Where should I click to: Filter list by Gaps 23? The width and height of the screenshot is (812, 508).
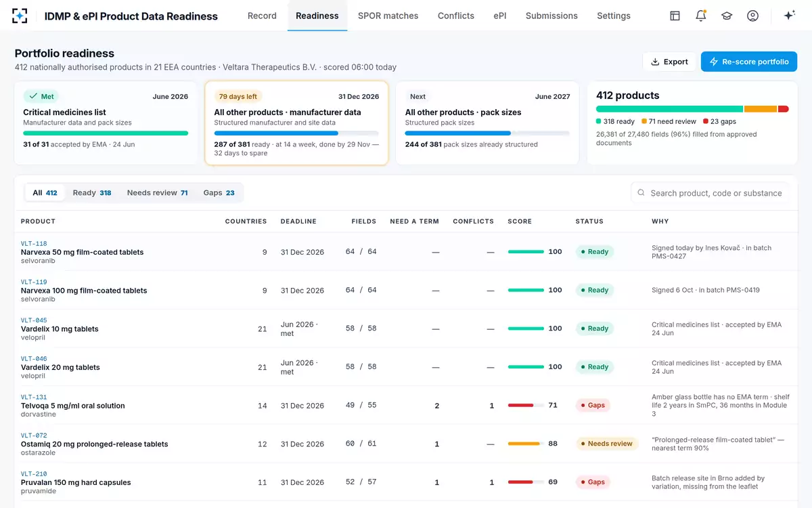219,193
